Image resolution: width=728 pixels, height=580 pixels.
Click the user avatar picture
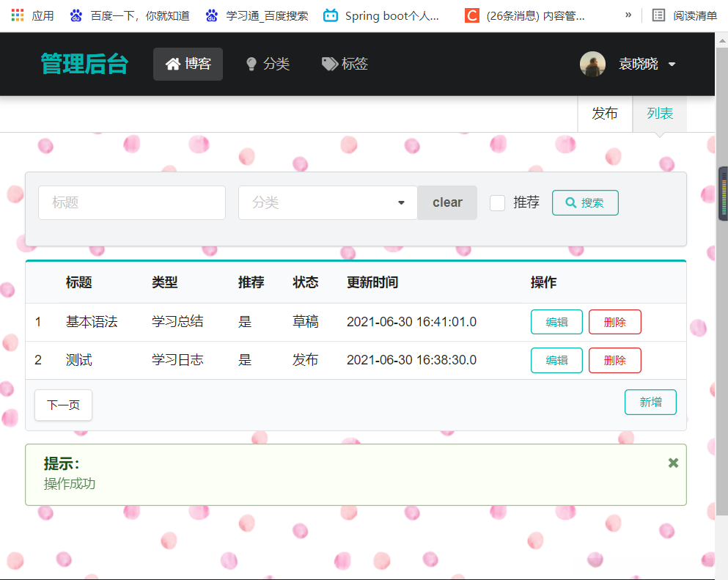point(592,64)
